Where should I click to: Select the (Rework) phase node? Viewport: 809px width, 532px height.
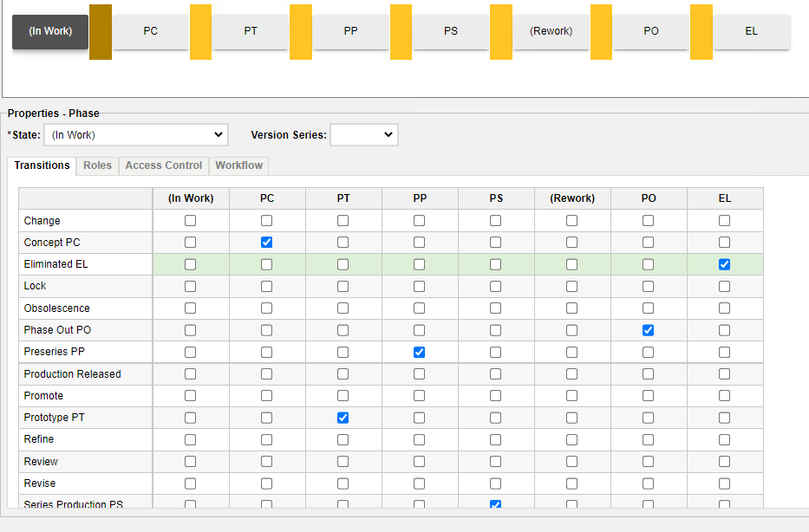(x=551, y=30)
